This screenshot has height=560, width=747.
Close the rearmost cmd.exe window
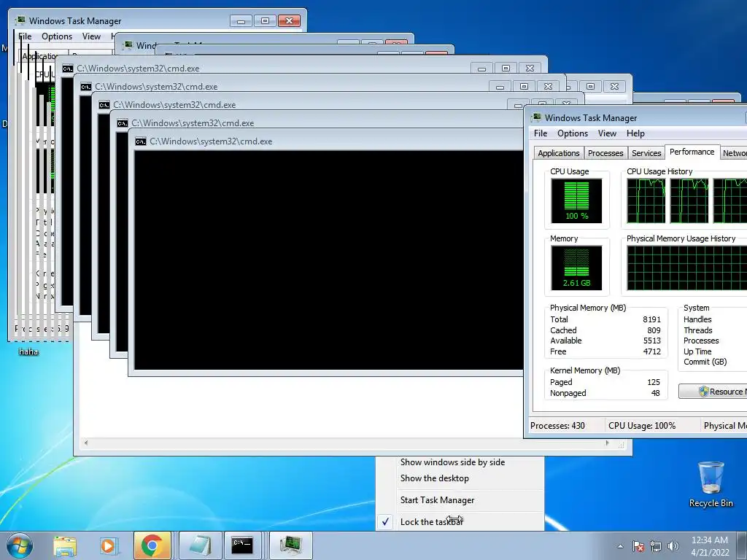point(530,69)
